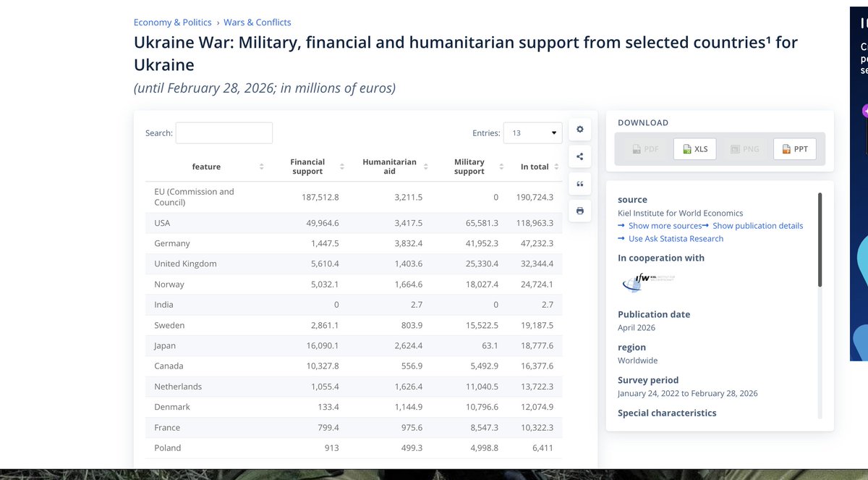Image resolution: width=868 pixels, height=480 pixels.
Task: Open the settings gear icon beside table
Action: tap(579, 130)
